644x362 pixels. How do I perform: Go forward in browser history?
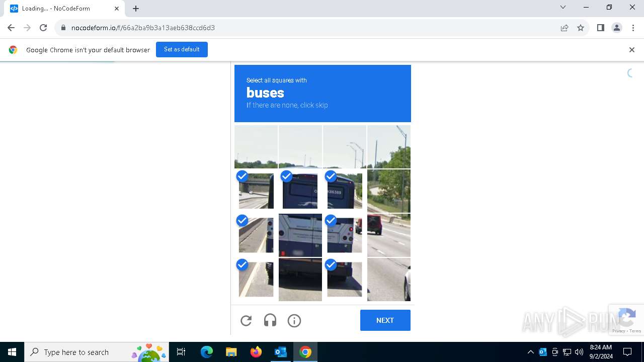pos(27,28)
